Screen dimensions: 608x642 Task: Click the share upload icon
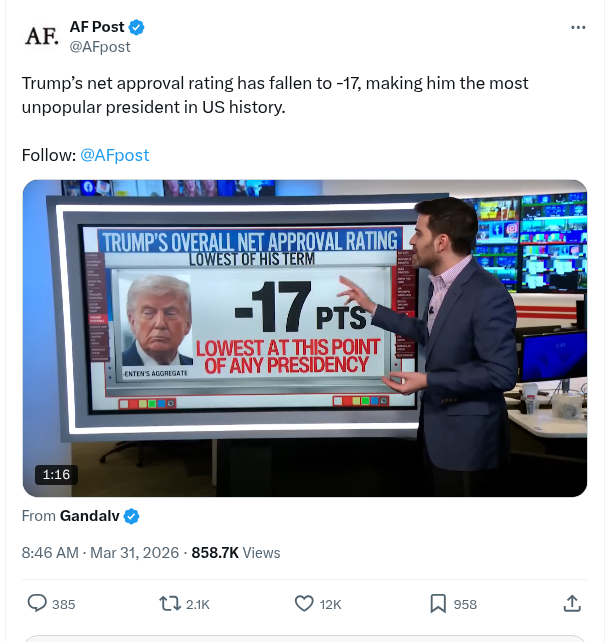point(572,603)
